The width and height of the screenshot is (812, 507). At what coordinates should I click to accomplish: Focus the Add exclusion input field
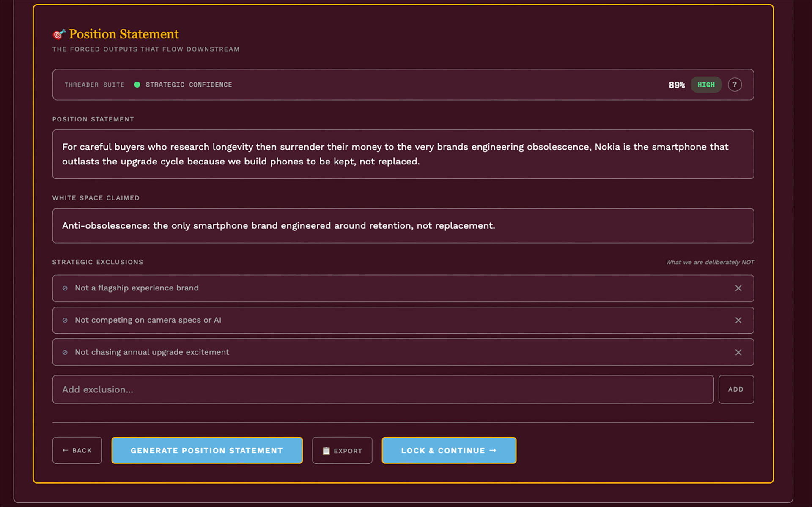click(x=383, y=389)
